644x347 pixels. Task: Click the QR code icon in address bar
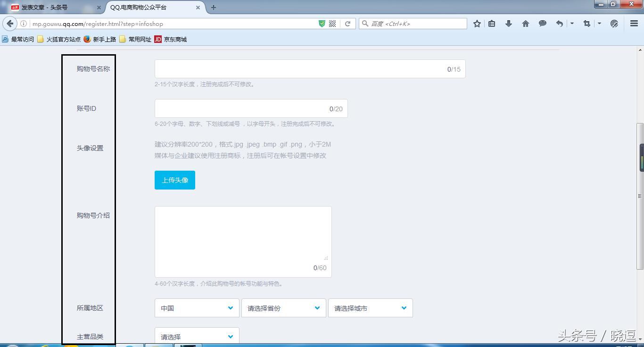pos(332,23)
